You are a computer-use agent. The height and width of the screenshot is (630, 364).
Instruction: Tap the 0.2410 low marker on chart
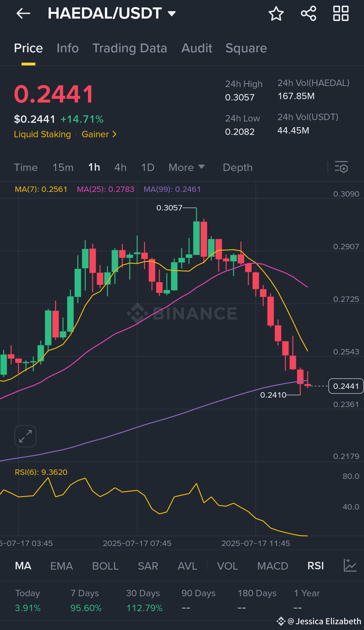[273, 395]
